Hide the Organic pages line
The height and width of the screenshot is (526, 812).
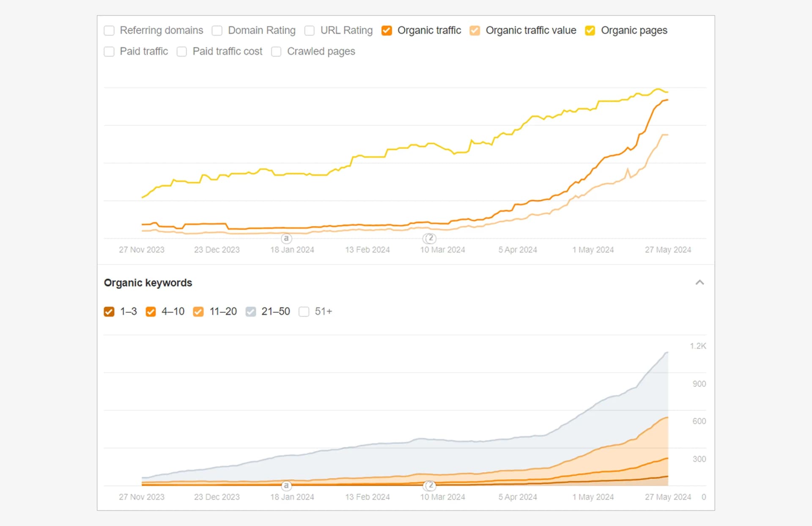[x=590, y=30]
